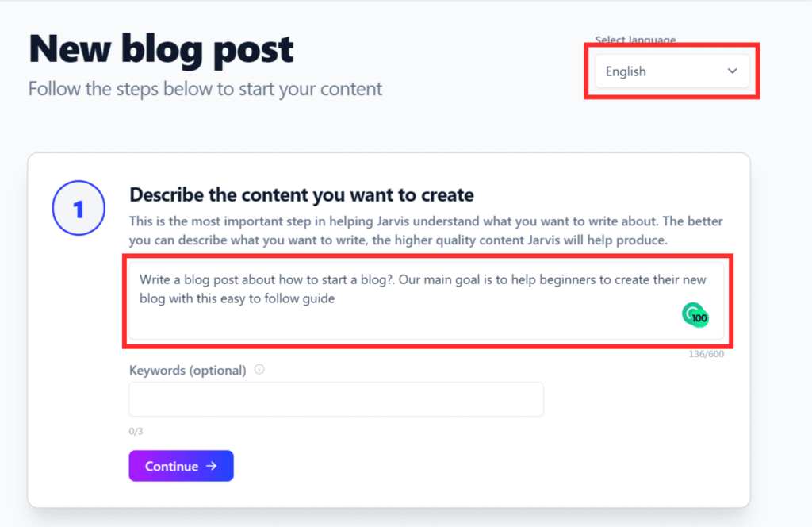Click the 'Follow the steps below' subtitle

click(x=205, y=89)
